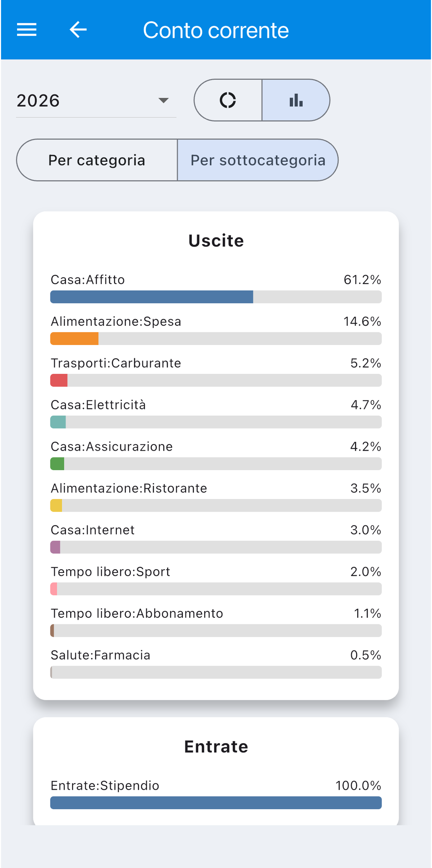Click the Alimentazione:Ristorante yellow bar
Viewport: 432px width, 868px height.
56,505
